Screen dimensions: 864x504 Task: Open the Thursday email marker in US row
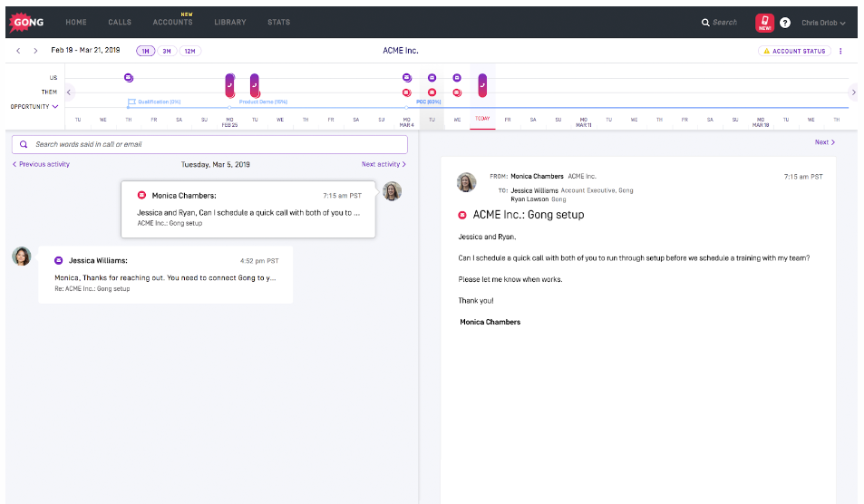pyautogui.click(x=129, y=78)
